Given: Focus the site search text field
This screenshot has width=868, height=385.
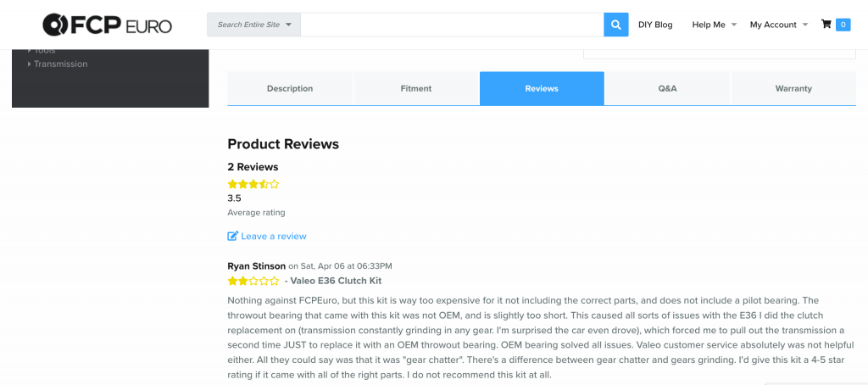Looking at the screenshot, I should pyautogui.click(x=452, y=25).
